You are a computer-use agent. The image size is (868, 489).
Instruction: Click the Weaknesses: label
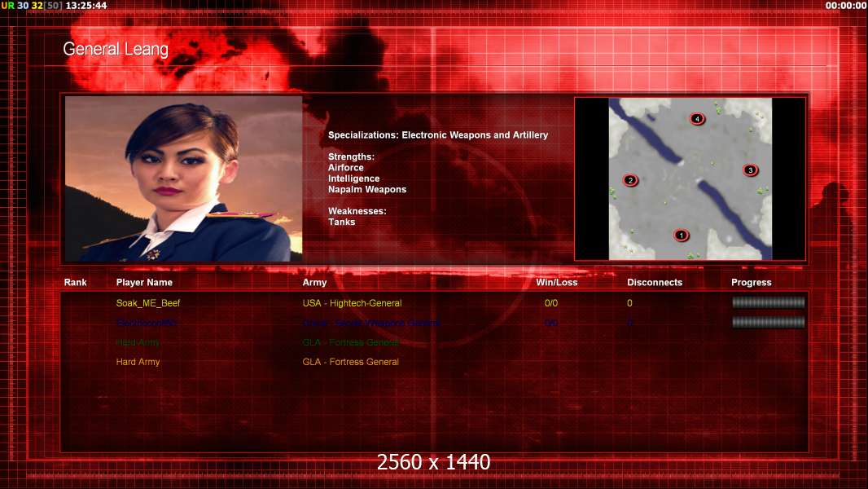pos(357,211)
